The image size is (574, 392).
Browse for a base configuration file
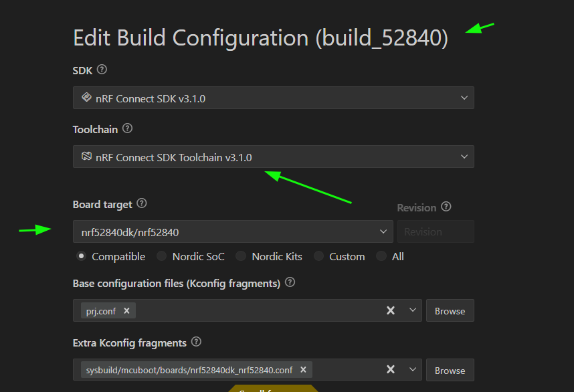pos(450,311)
